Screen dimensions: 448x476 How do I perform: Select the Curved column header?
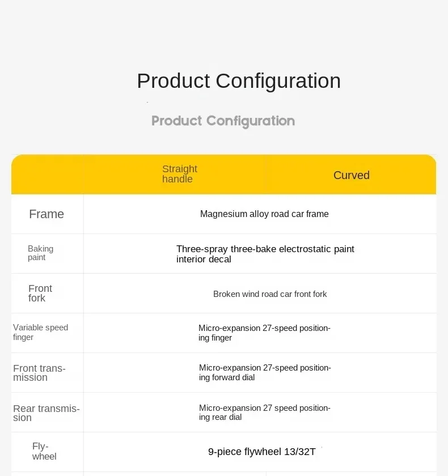point(351,175)
